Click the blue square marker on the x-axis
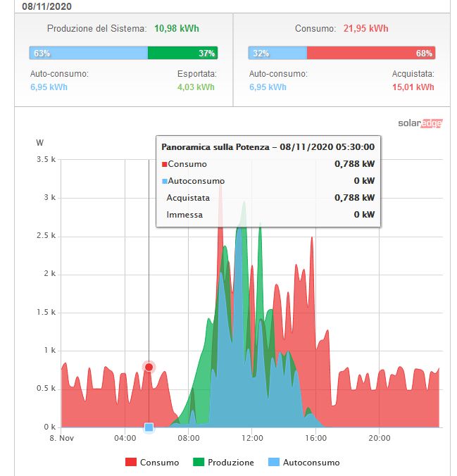Viewport: 457px width, 476px height. [149, 427]
